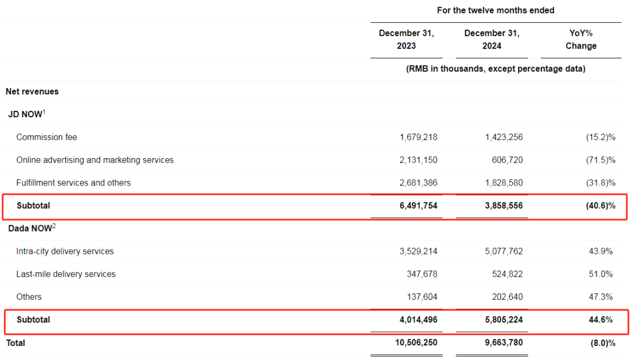Select JD NOW subtotal 3,858,556
630x364 pixels.
click(504, 206)
